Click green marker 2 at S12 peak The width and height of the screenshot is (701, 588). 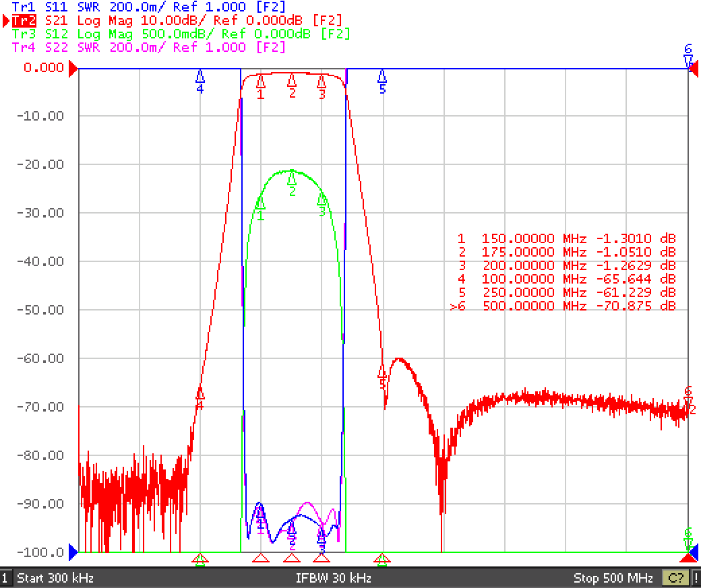pyautogui.click(x=292, y=183)
